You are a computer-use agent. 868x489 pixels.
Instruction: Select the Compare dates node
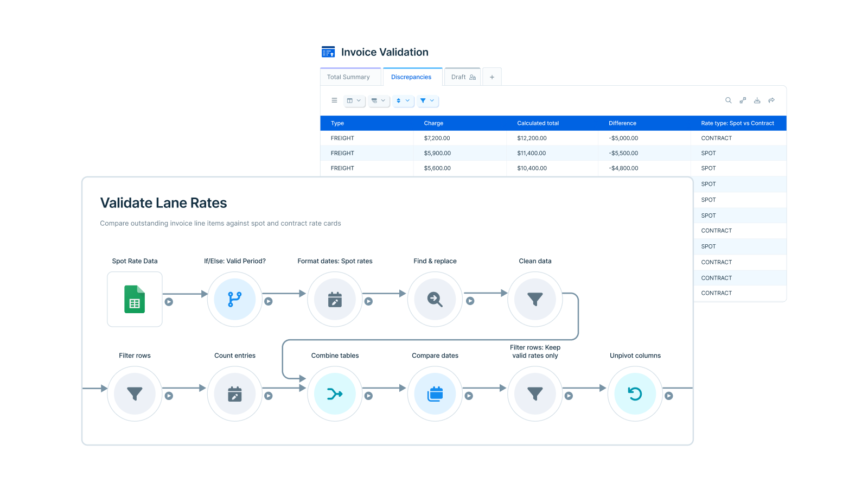coord(435,393)
